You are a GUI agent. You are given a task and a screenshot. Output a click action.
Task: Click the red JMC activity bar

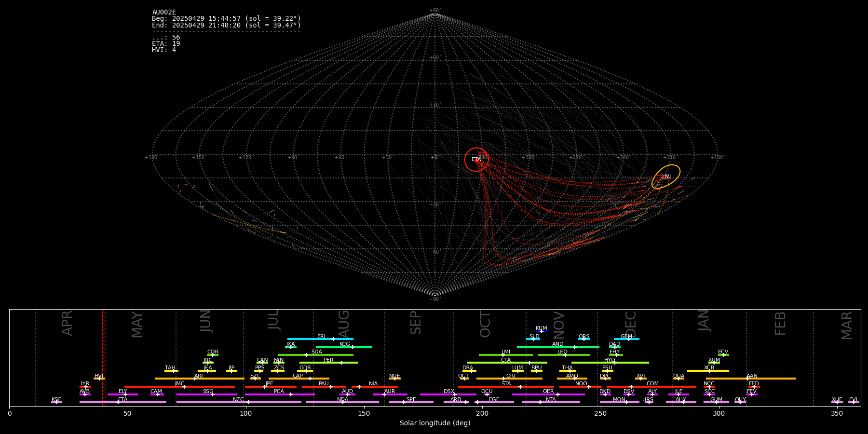pos(179,386)
